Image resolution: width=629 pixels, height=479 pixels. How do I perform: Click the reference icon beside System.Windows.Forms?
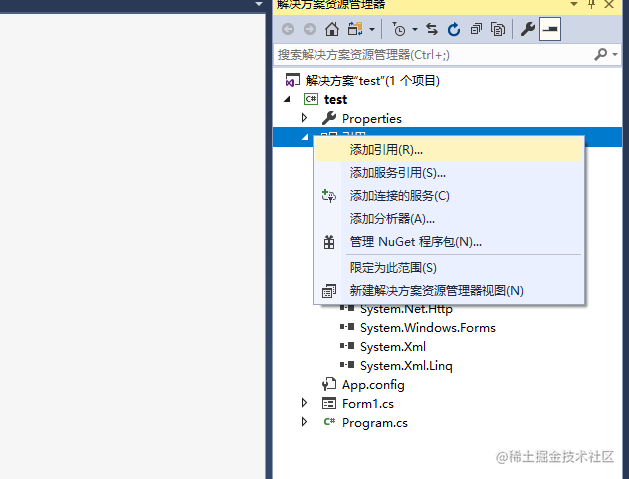tap(347, 327)
